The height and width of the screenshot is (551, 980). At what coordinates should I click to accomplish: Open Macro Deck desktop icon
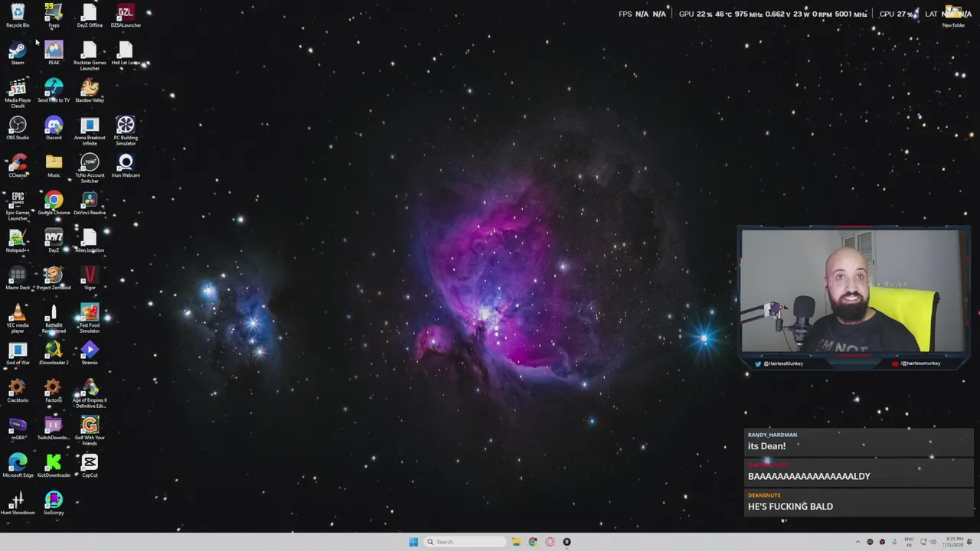tap(18, 278)
